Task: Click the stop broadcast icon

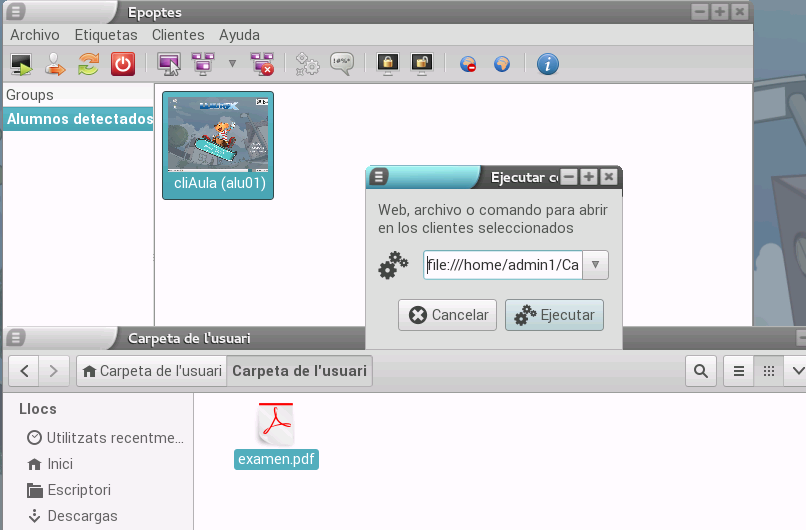Action: [263, 64]
